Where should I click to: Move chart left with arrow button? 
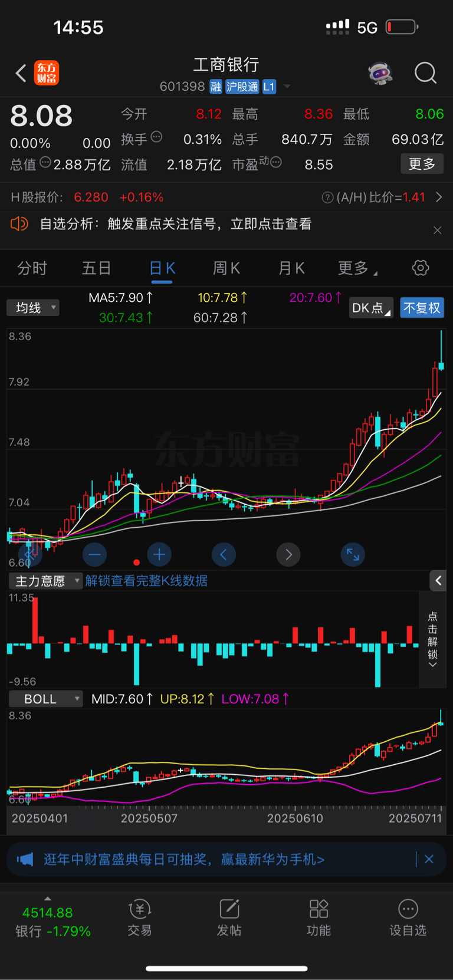point(224,554)
